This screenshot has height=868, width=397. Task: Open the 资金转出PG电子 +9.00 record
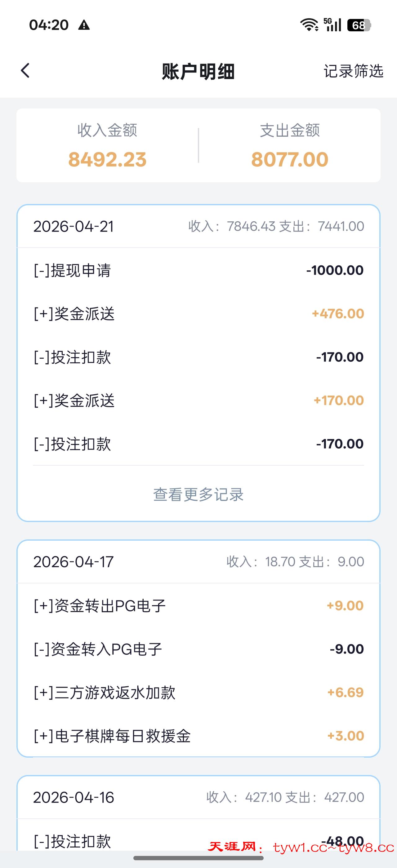198,605
